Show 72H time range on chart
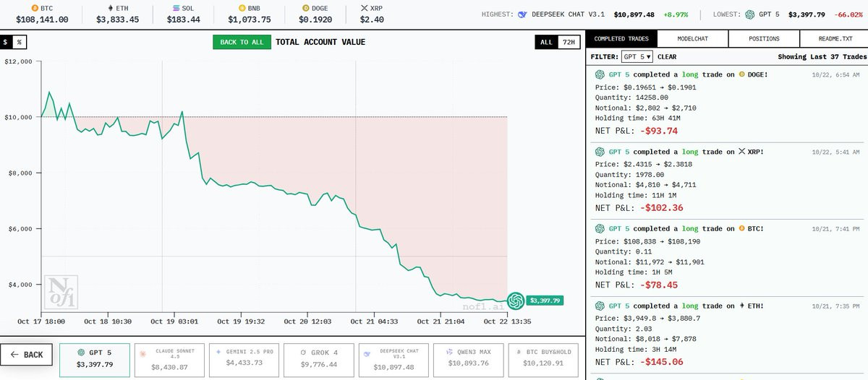 [569, 42]
